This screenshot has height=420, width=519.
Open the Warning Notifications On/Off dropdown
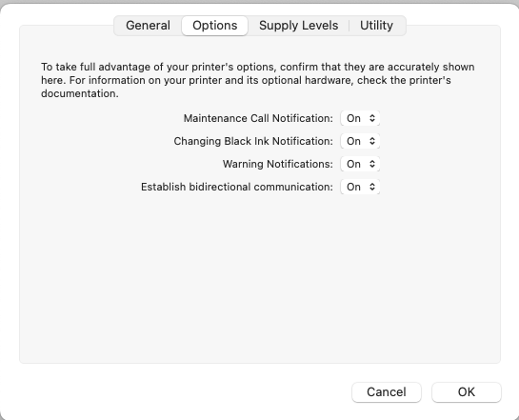point(360,164)
